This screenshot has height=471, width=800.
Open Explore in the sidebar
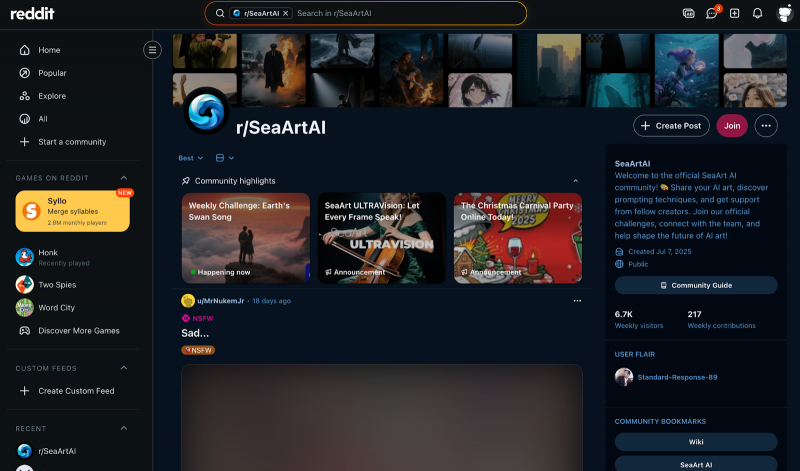[x=52, y=96]
